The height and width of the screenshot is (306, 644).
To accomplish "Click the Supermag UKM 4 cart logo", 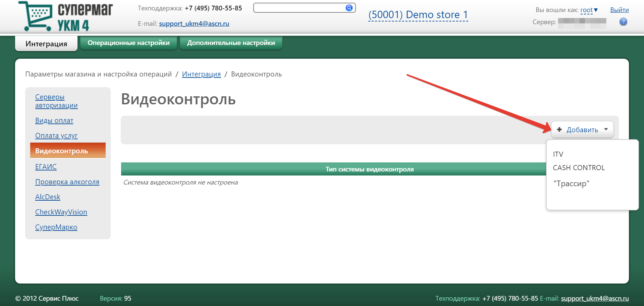I will click(66, 16).
